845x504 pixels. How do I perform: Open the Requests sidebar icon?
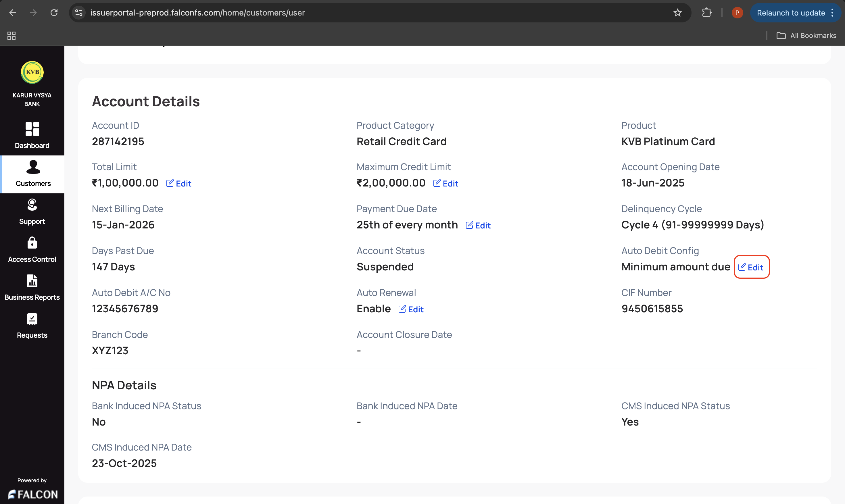coord(32,319)
